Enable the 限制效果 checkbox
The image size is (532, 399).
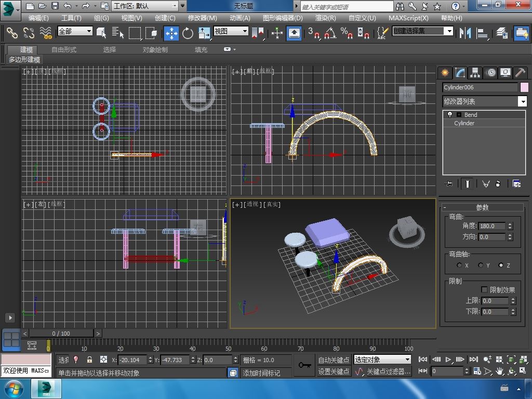tap(484, 290)
